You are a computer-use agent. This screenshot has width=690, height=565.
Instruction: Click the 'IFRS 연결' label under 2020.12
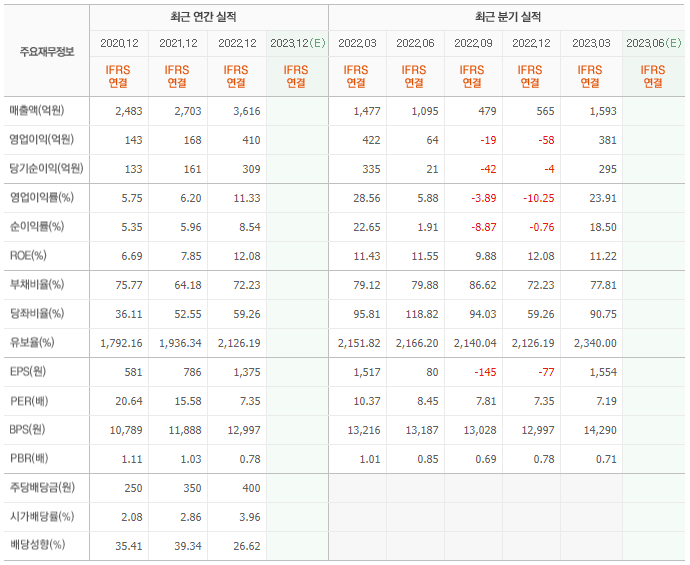coord(118,76)
